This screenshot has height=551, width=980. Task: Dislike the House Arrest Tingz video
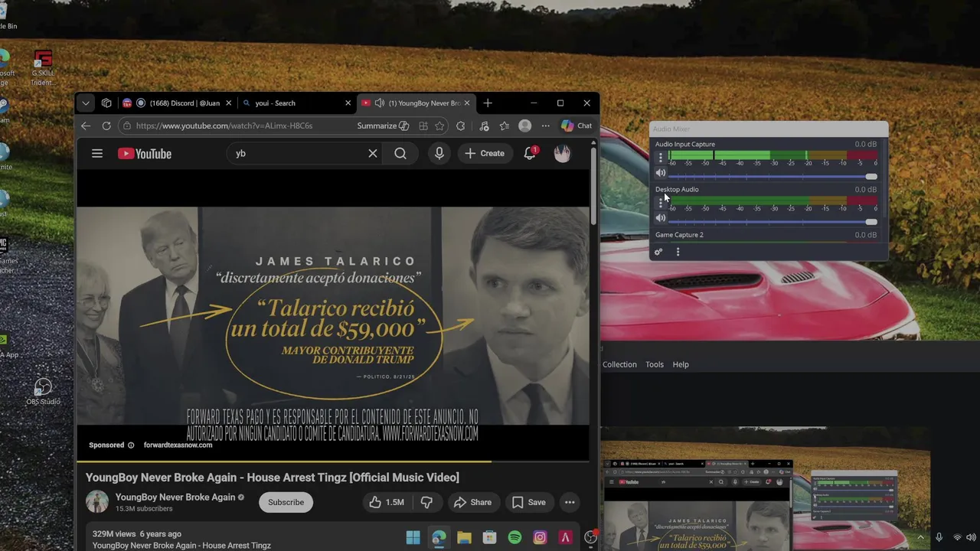(x=426, y=502)
